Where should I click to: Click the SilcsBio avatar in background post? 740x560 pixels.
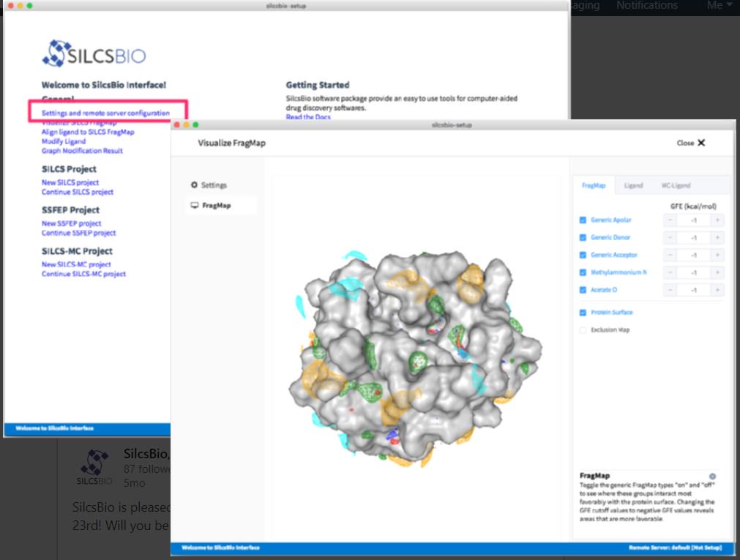pyautogui.click(x=94, y=467)
